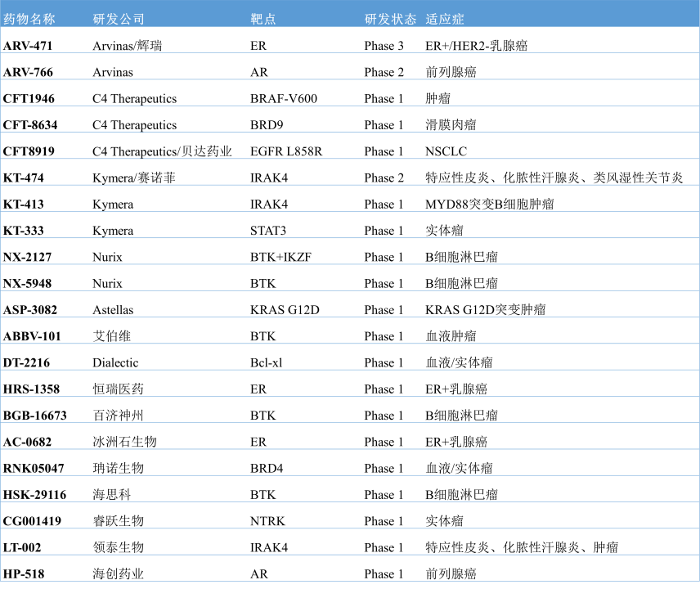Select the 恒瑞医药 company cell
Screen dimensions: 700x589
(119, 389)
